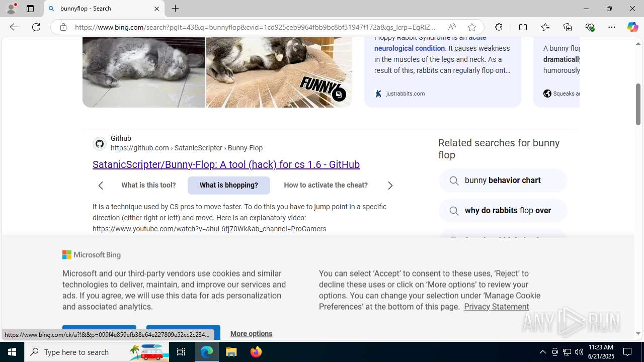The image size is (644, 362).
Task: Click the 'Related searches for bunny flop' heading
Action: tap(499, 149)
